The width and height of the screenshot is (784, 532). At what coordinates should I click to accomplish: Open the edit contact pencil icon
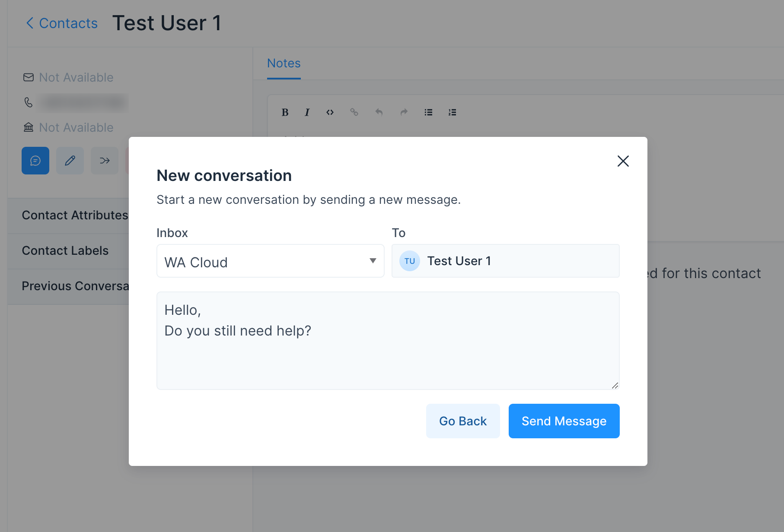[x=70, y=160]
